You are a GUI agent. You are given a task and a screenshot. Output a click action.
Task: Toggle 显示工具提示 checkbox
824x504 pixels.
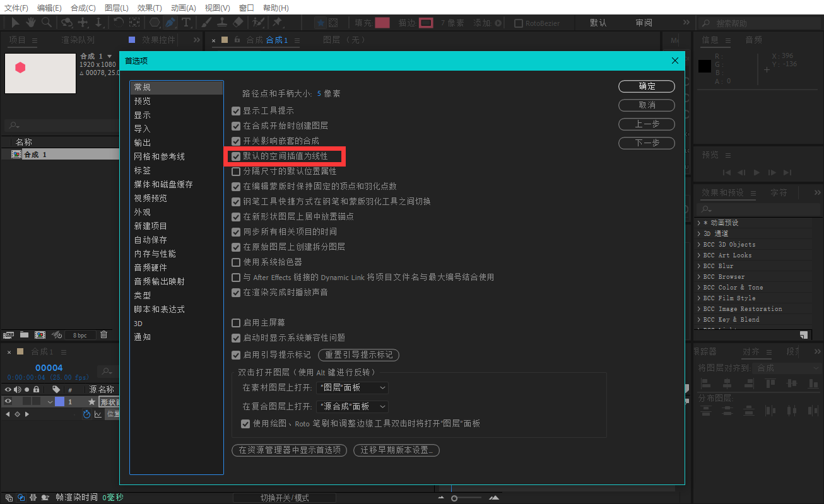[236, 111]
